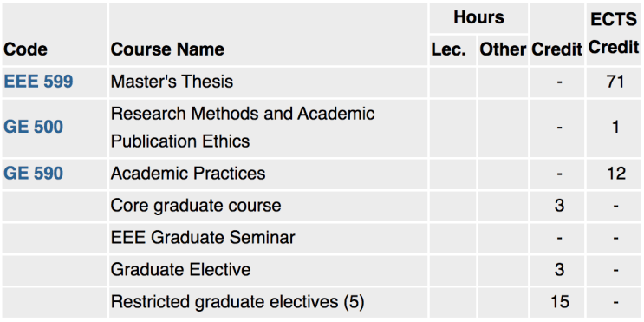
Task: Click the Course Name column header
Action: (167, 49)
